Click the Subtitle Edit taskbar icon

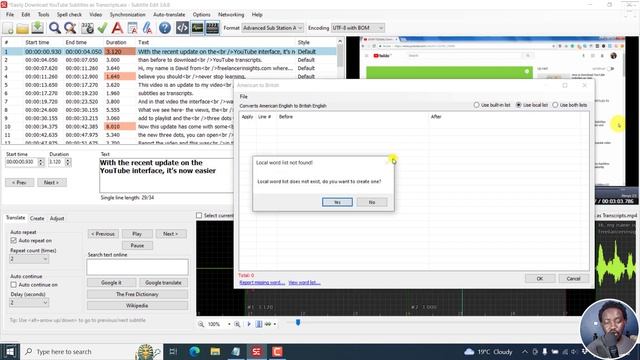(x=256, y=351)
